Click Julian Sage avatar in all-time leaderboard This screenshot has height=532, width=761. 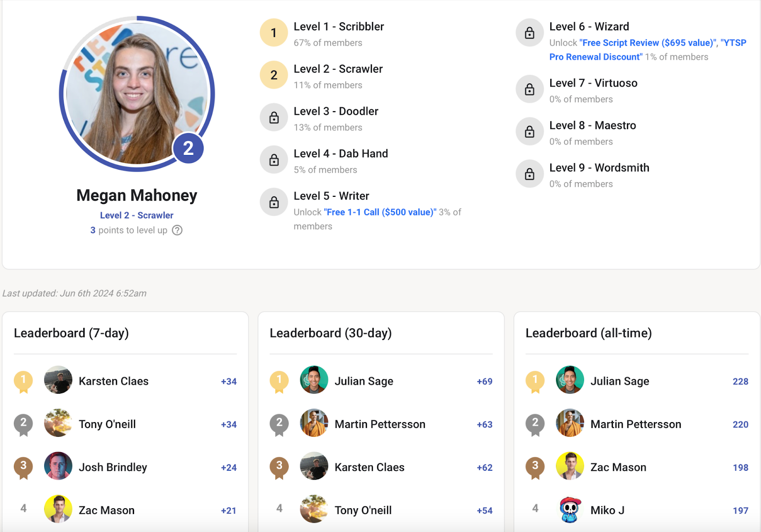570,380
